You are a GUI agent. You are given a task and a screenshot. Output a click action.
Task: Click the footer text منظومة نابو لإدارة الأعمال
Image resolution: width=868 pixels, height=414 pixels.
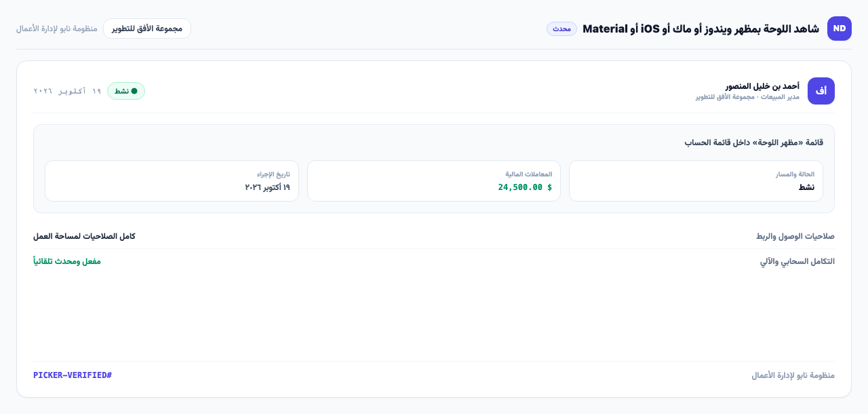tap(793, 375)
